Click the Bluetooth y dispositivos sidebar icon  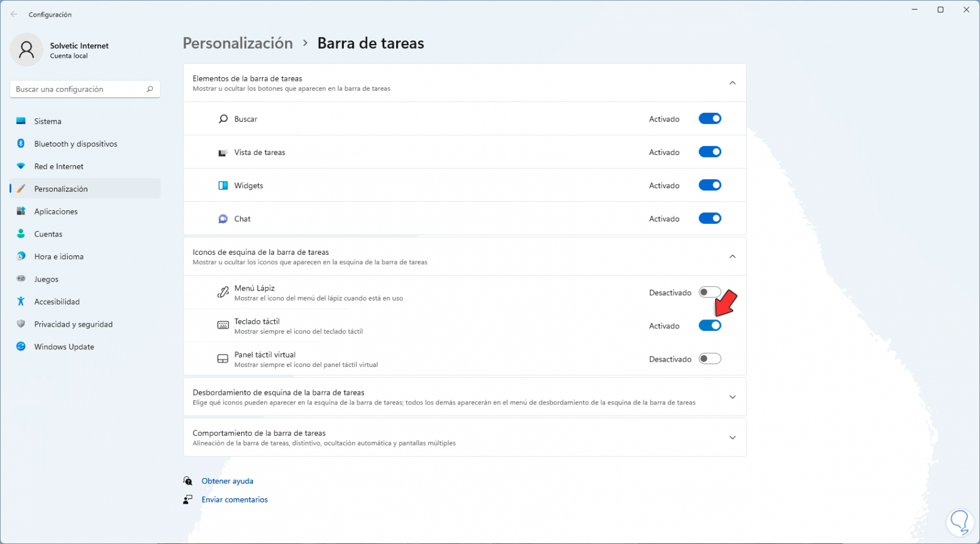point(21,144)
